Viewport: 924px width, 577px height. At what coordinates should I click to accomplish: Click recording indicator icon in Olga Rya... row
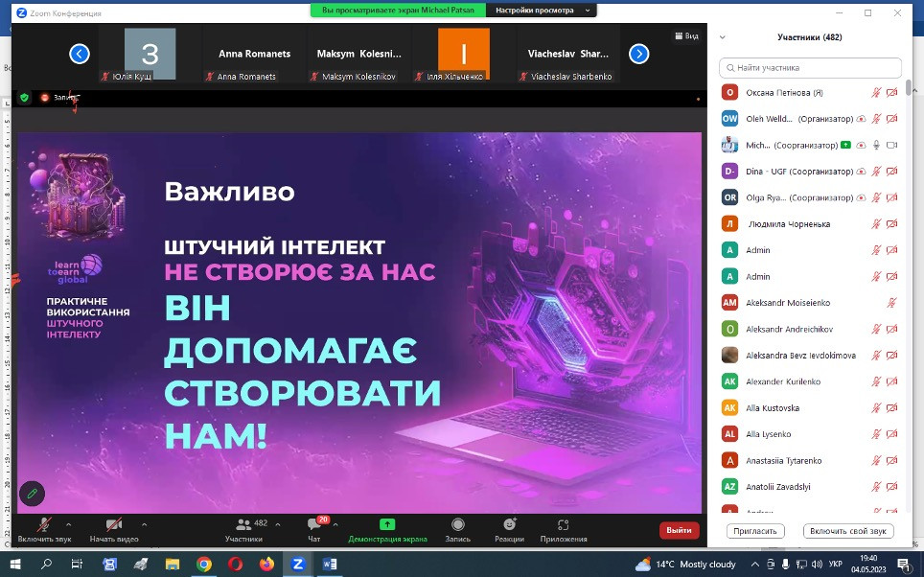click(x=861, y=197)
